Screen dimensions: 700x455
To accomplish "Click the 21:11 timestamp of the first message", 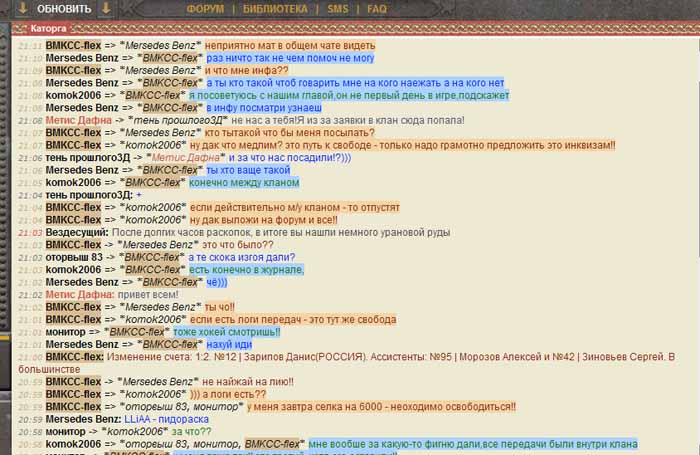I will [30, 46].
